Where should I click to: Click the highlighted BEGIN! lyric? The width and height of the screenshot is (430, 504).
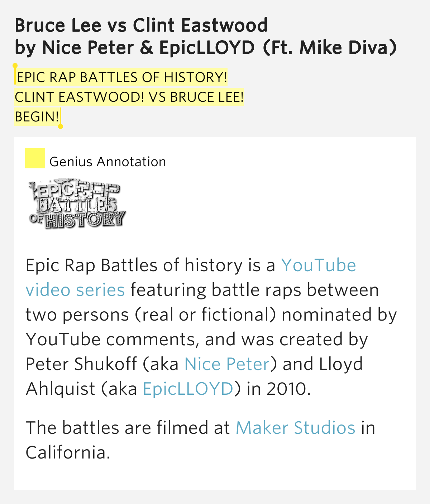click(37, 117)
